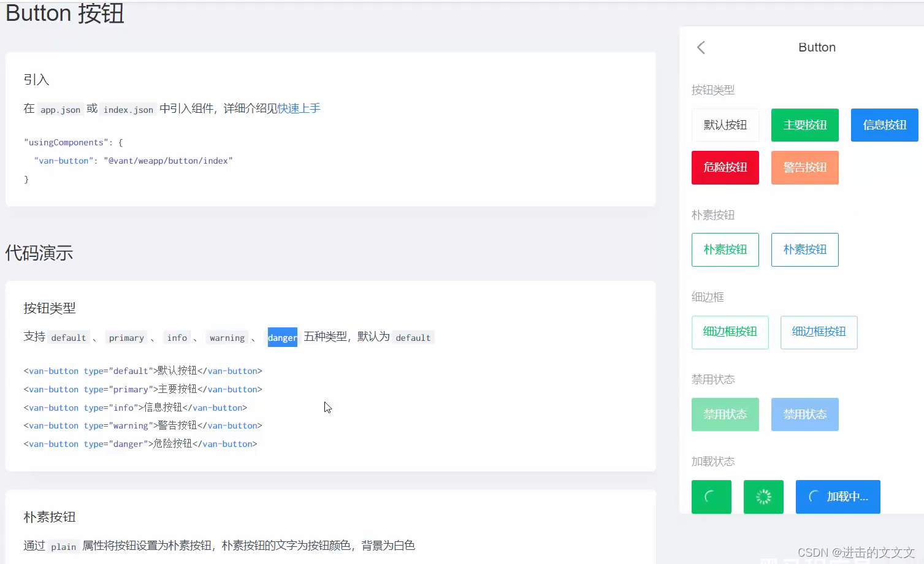924x564 pixels.
Task: Click the 加载中 loading button
Action: pos(838,497)
